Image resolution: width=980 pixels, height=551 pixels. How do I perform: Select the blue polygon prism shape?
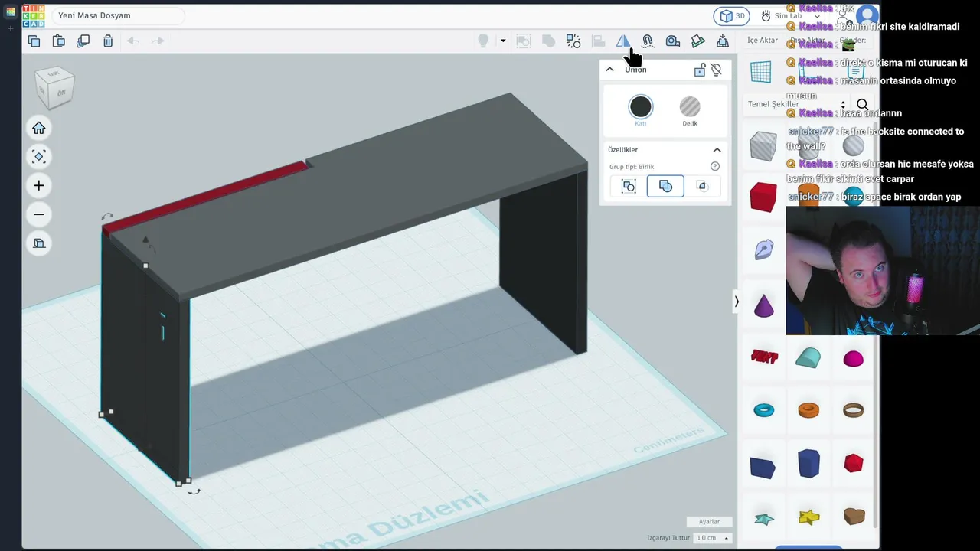tap(808, 464)
